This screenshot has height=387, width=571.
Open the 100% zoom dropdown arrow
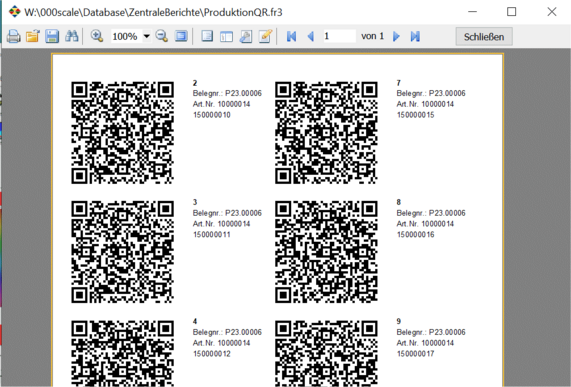[x=146, y=36]
